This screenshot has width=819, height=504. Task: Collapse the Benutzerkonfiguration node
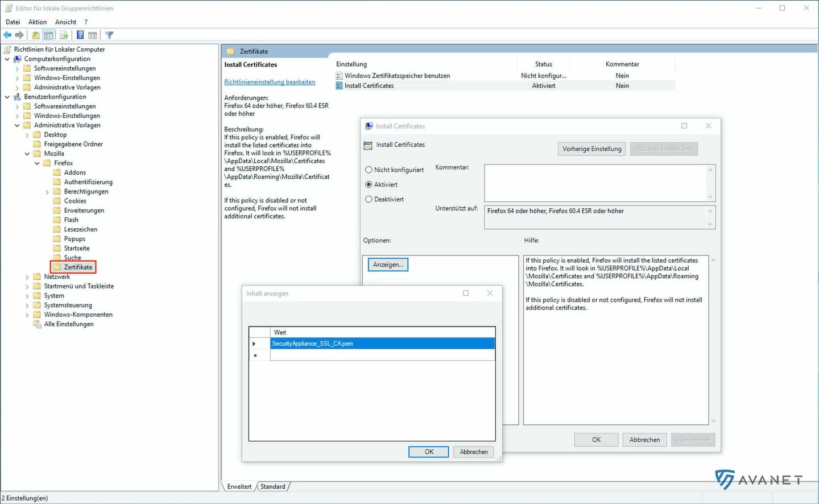click(7, 97)
